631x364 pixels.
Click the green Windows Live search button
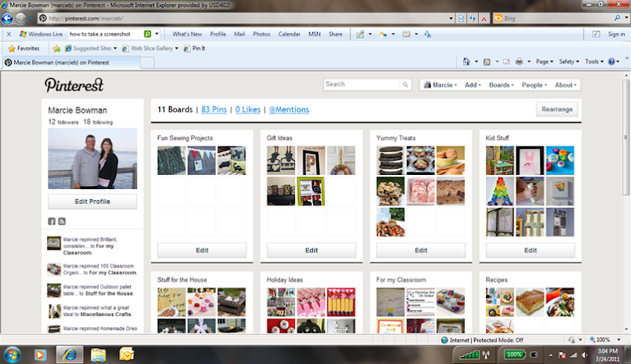click(147, 34)
